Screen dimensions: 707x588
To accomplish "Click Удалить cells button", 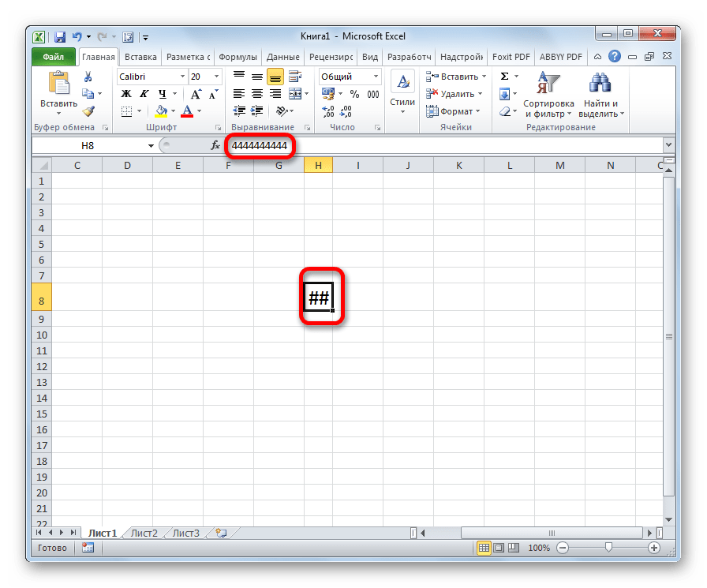I will click(454, 94).
